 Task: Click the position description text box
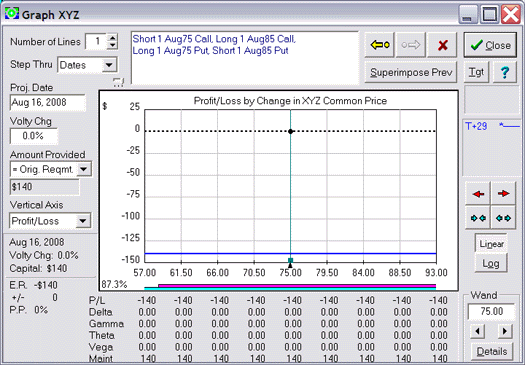pyautogui.click(x=245, y=58)
